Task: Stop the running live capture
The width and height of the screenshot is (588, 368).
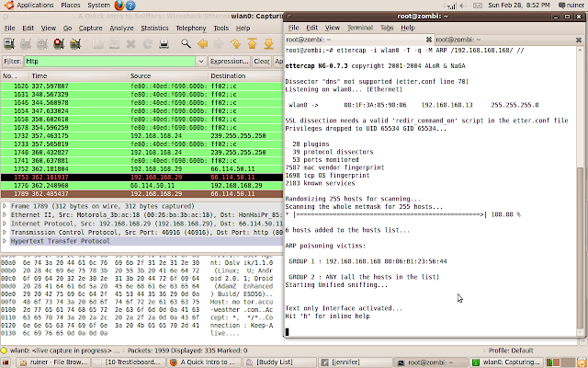Action: tap(59, 43)
